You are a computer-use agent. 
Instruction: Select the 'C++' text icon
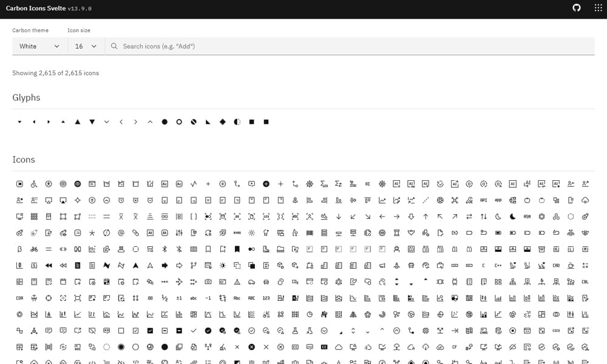tap(498, 265)
